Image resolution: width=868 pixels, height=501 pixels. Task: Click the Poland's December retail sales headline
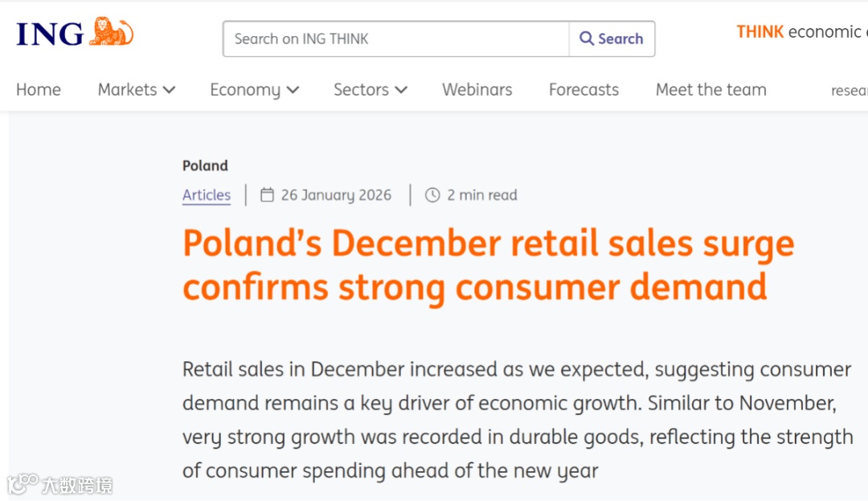(x=488, y=265)
